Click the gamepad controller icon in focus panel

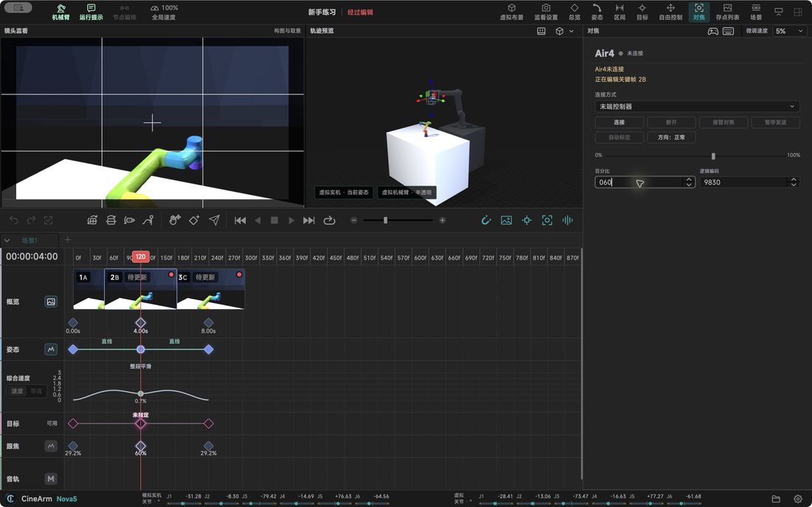[x=713, y=31]
